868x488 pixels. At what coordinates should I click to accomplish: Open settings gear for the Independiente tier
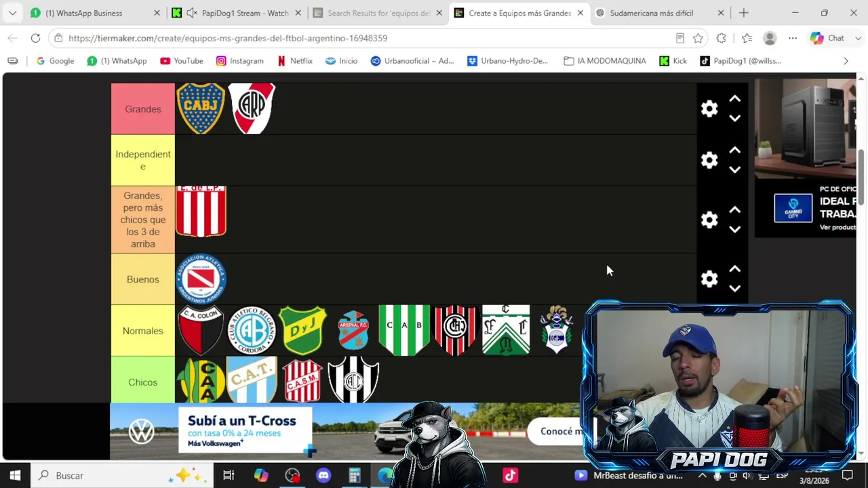tap(709, 160)
